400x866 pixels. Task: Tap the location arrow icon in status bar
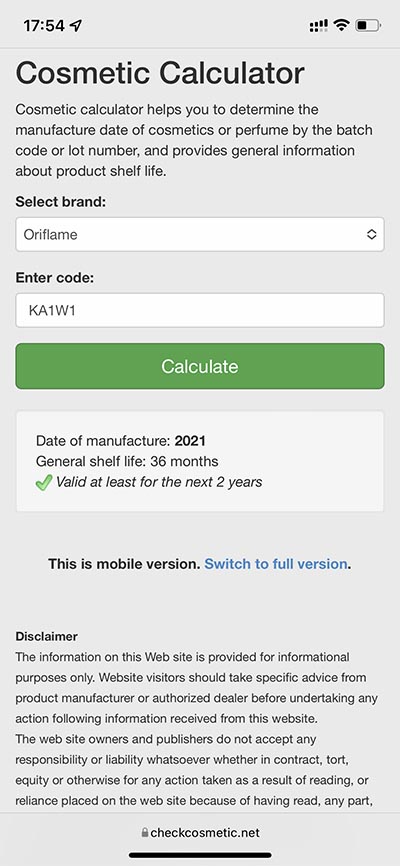tap(76, 25)
